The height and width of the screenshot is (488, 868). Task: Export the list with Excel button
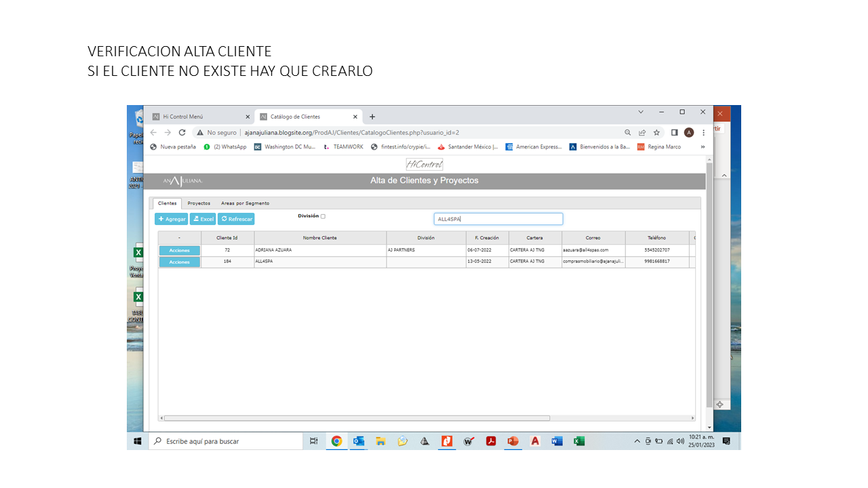pyautogui.click(x=203, y=219)
